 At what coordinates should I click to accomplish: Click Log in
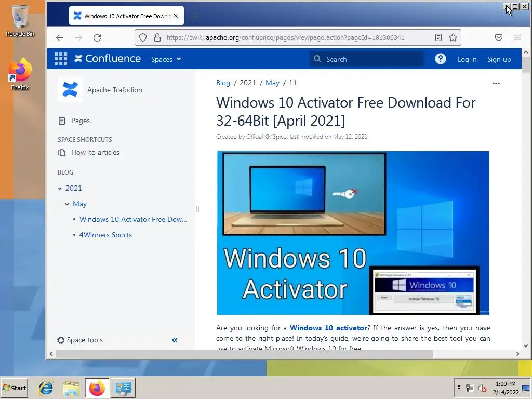[x=467, y=59]
